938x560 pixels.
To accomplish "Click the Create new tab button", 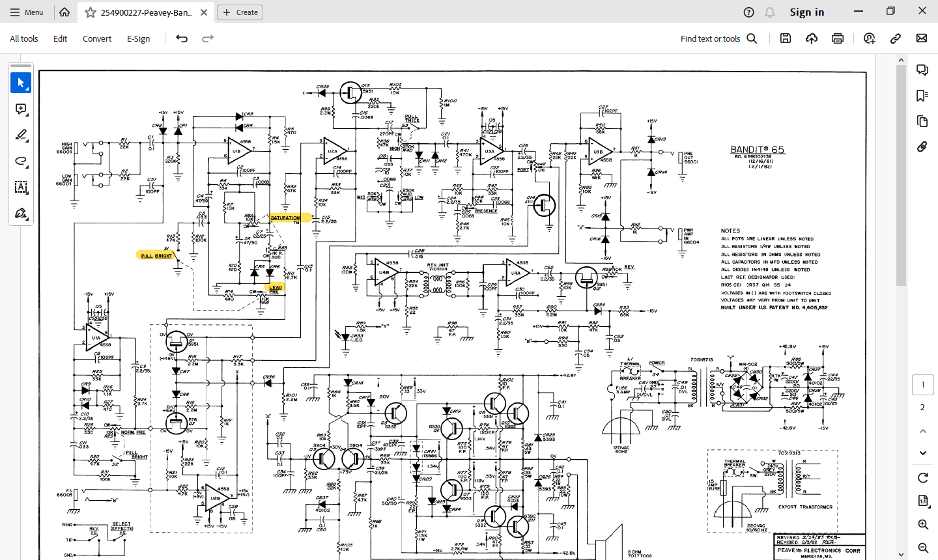I will tap(240, 12).
